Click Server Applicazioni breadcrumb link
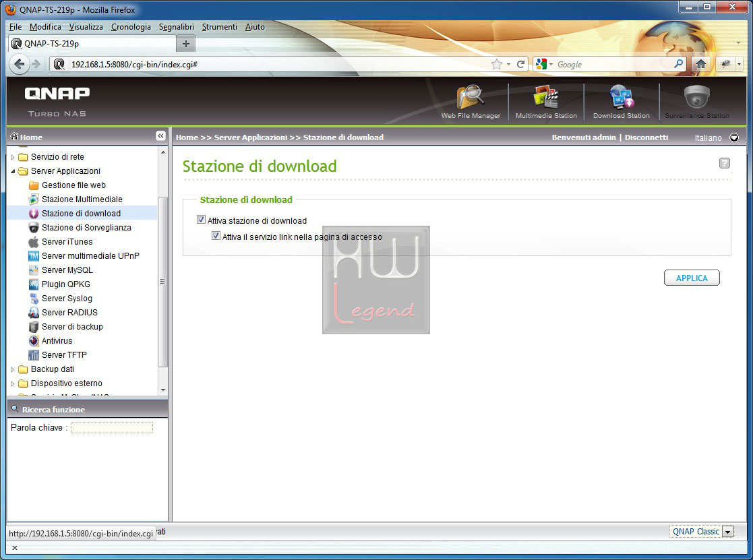 pyautogui.click(x=251, y=137)
